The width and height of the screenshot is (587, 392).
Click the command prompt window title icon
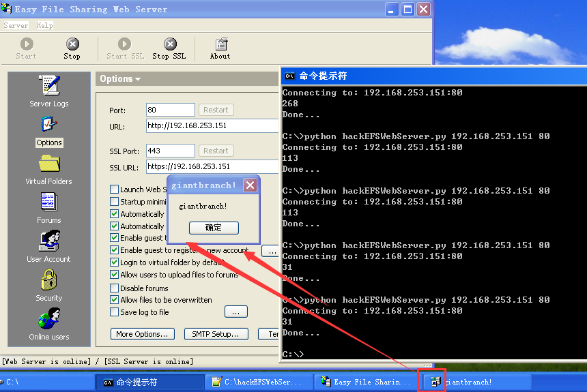[x=290, y=76]
